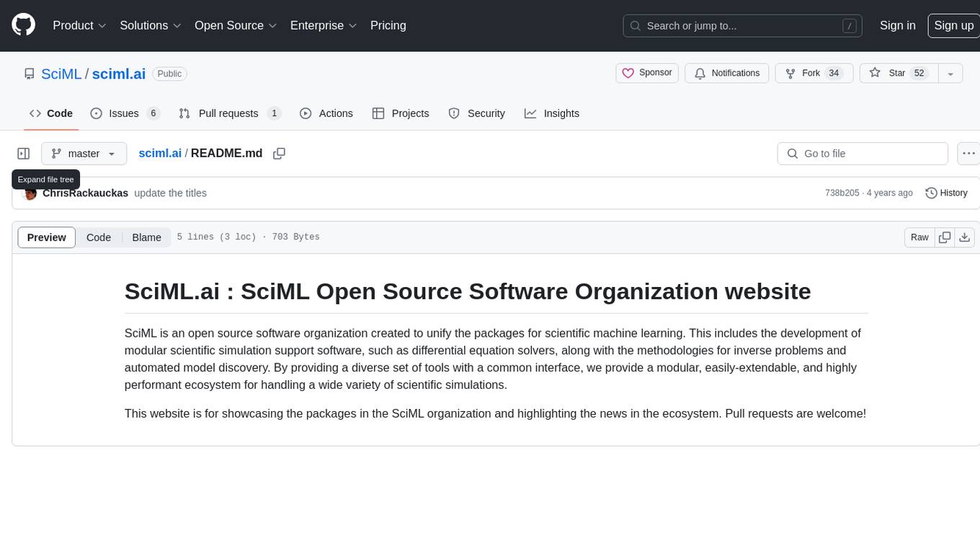Download the raw file
This screenshot has width=980, height=551.
(965, 237)
